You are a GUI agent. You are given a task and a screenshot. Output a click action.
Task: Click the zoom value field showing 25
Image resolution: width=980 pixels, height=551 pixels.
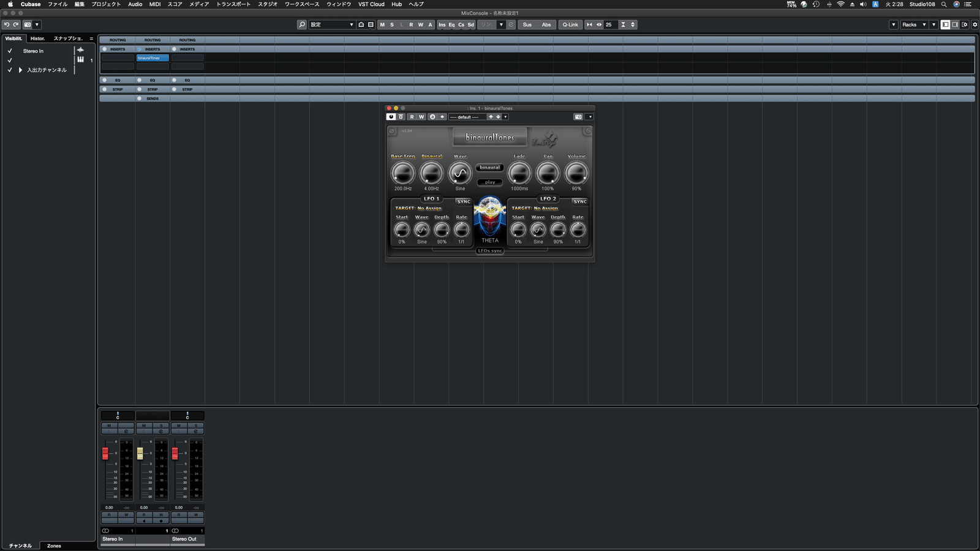(611, 24)
